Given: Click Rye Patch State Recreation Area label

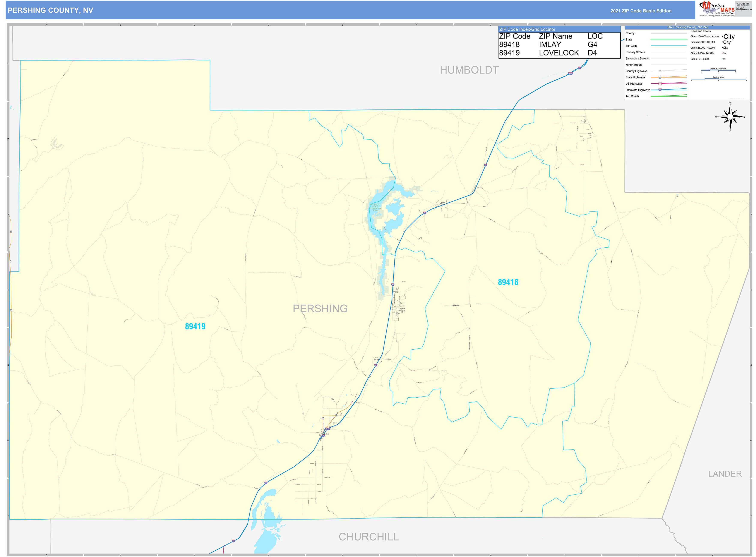Looking at the screenshot, I should pyautogui.click(x=375, y=207).
